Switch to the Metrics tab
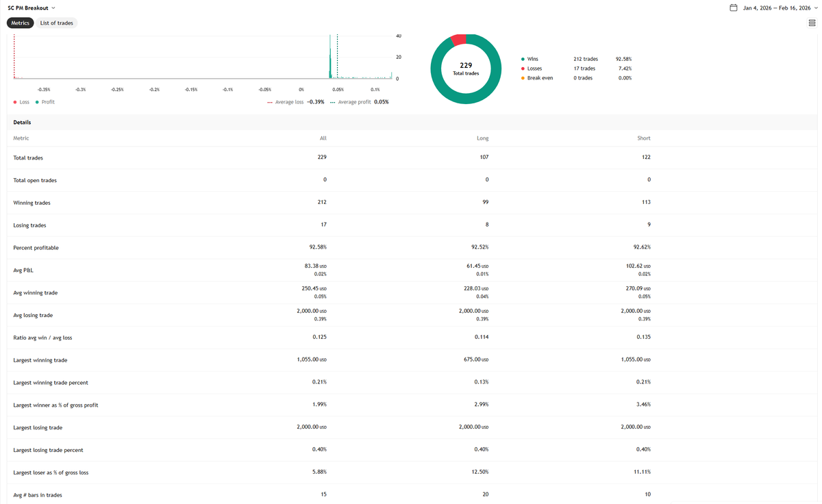This screenshot has width=822, height=504. (x=20, y=23)
